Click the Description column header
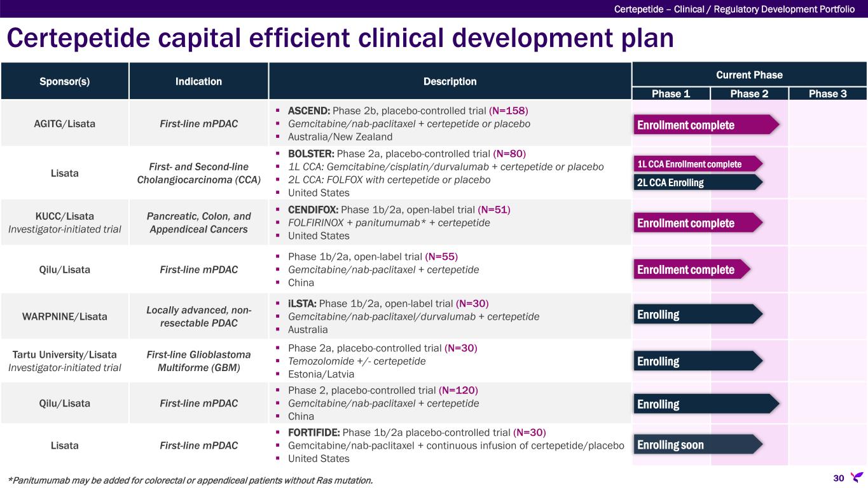The width and height of the screenshot is (868, 488). [450, 81]
